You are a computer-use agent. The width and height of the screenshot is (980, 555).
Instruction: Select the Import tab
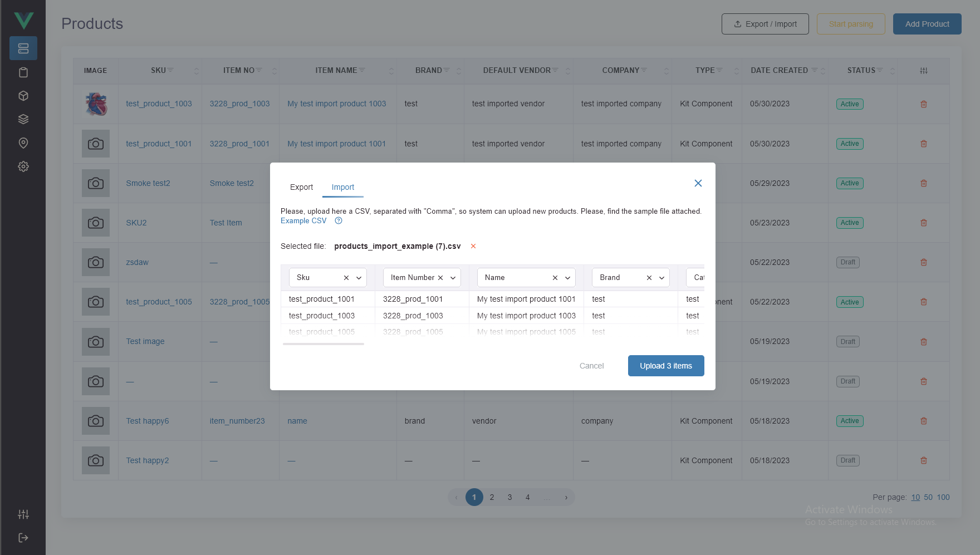(343, 187)
